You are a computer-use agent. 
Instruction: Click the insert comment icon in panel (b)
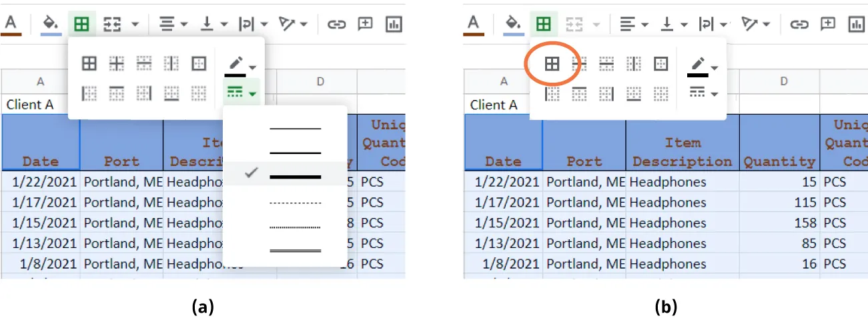point(827,24)
